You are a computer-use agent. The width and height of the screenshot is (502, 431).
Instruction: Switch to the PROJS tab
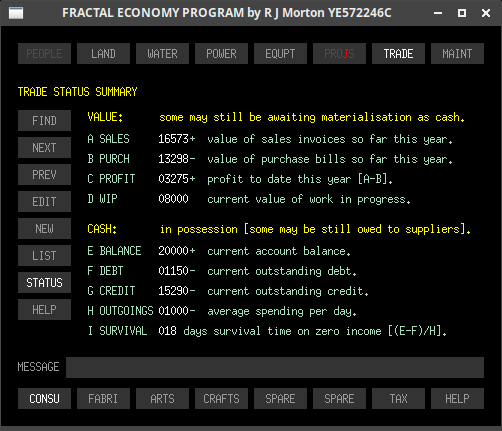339,54
